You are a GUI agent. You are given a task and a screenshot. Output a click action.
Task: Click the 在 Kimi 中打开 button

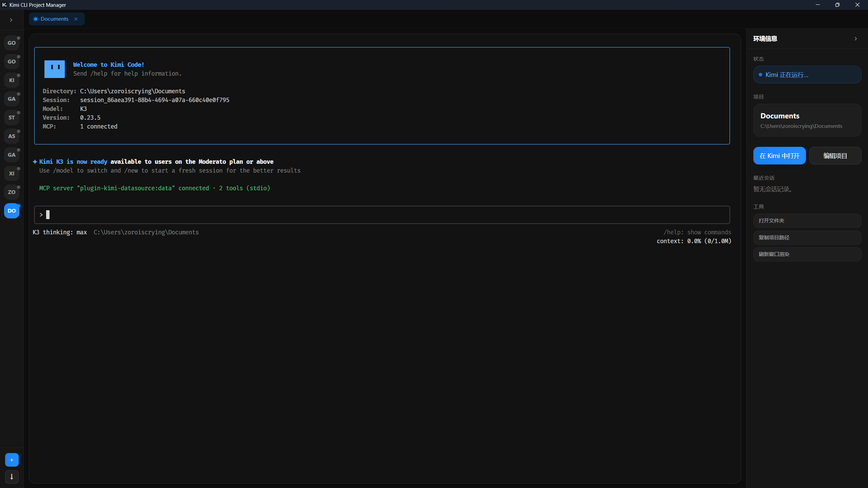pyautogui.click(x=779, y=156)
